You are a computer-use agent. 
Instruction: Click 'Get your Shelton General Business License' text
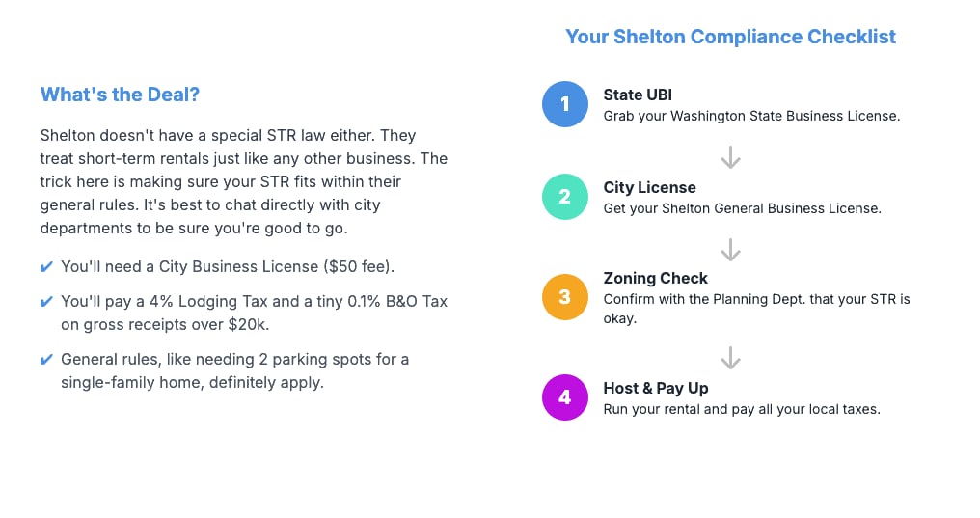(x=742, y=208)
